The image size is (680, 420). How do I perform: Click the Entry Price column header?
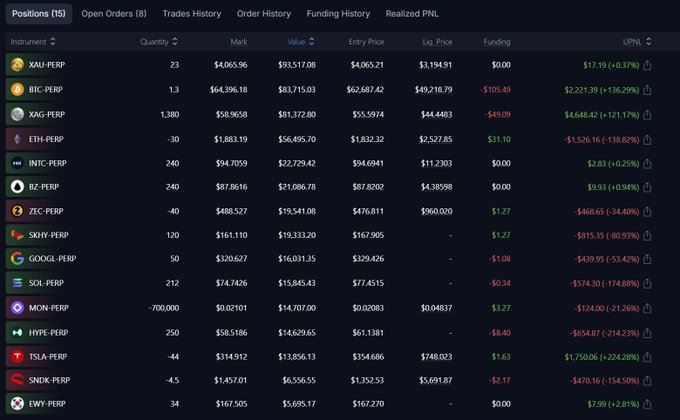pyautogui.click(x=366, y=42)
